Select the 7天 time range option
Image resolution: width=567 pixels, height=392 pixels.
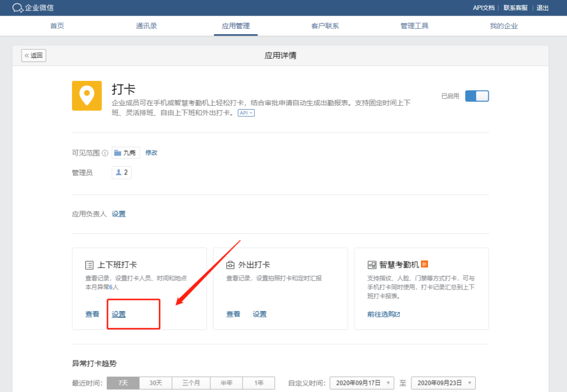click(123, 383)
